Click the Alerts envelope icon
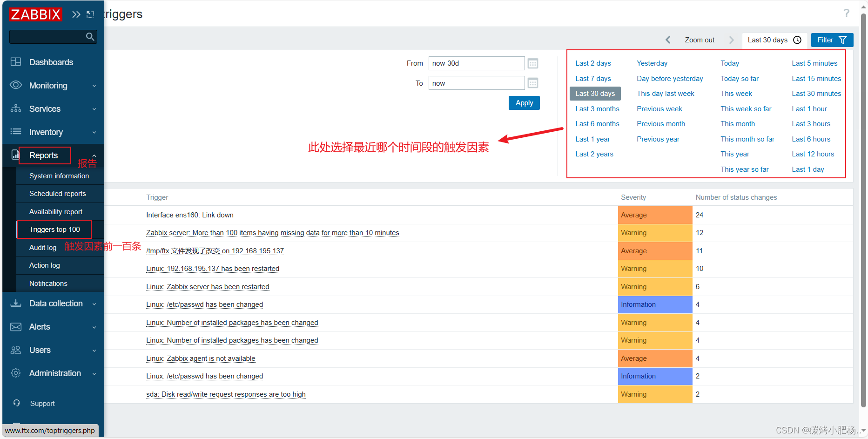The image size is (868, 439). pos(16,327)
